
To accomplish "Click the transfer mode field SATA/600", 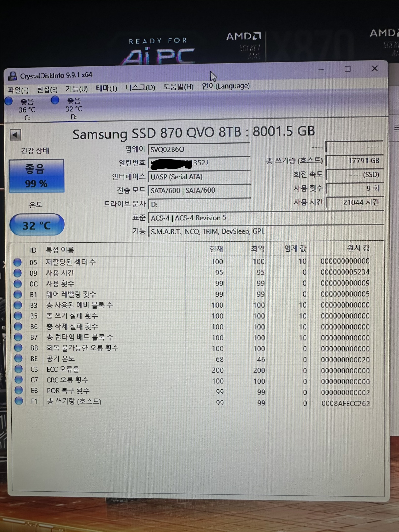I will pos(199,191).
